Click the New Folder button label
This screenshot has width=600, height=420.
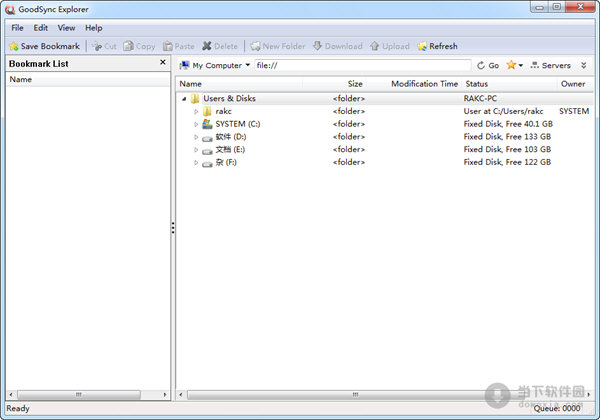[x=284, y=46]
